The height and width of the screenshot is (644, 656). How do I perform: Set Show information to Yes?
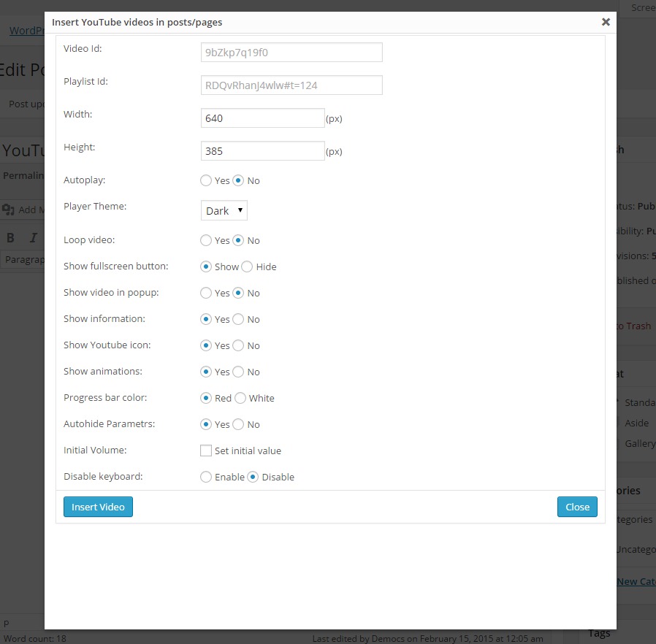pos(206,320)
